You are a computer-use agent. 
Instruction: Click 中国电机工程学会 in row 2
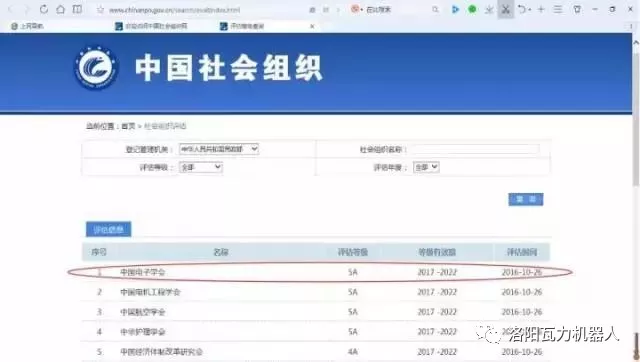(x=150, y=292)
